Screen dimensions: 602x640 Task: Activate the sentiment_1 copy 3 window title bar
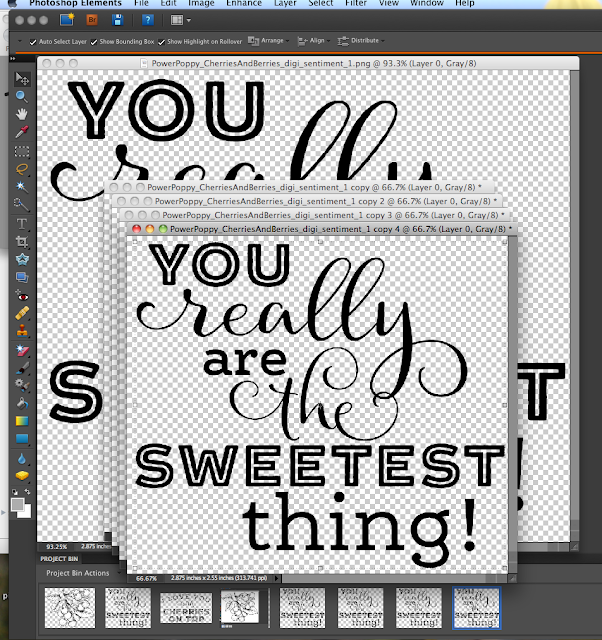315,215
